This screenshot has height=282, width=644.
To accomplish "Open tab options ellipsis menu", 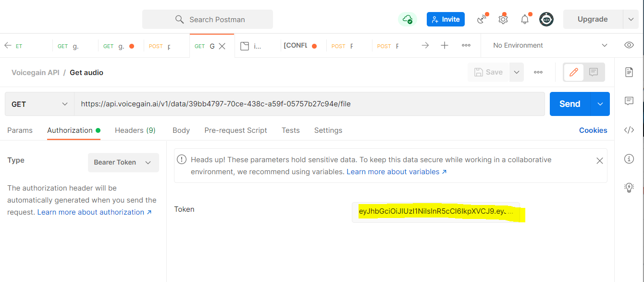I will coord(466,45).
